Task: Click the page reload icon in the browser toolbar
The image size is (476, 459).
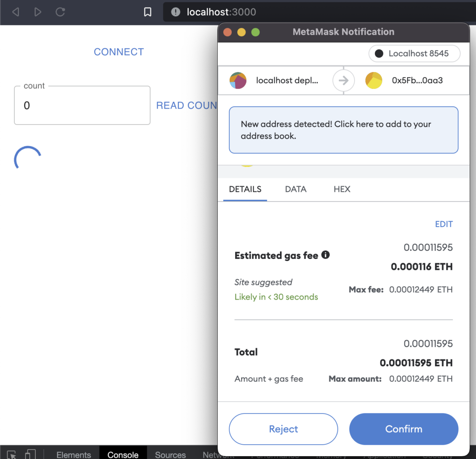Action: [x=60, y=12]
